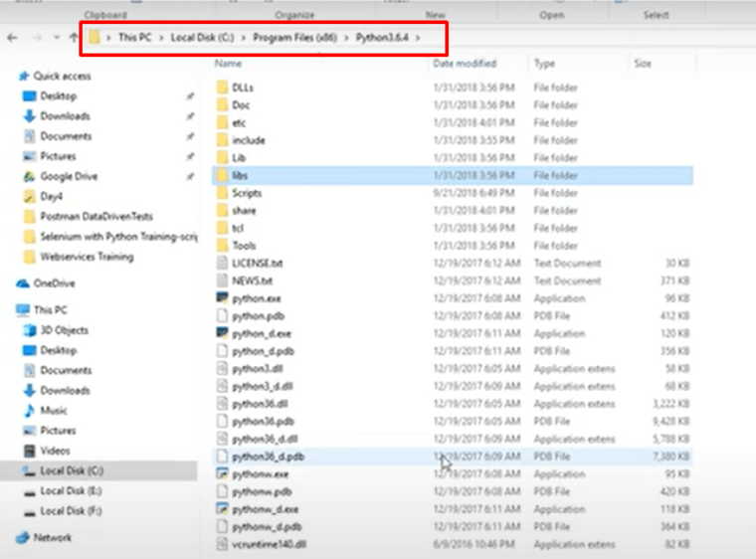The image size is (756, 559).
Task: Open Pictures under Quick access
Action: tap(58, 156)
